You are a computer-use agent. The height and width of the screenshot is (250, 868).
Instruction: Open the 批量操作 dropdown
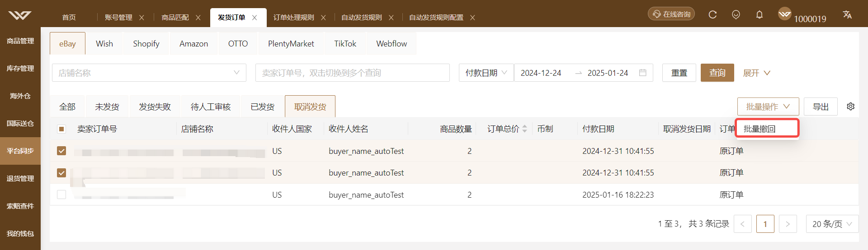coord(768,106)
